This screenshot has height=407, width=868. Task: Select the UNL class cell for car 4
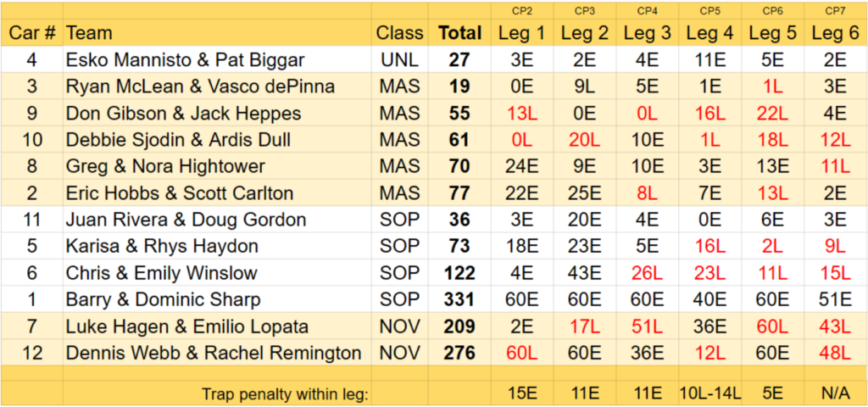[x=400, y=60]
